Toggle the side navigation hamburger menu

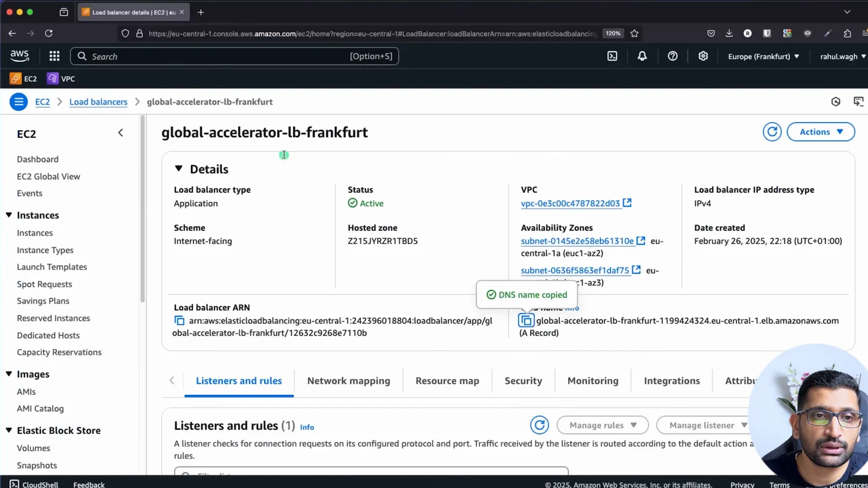click(18, 102)
